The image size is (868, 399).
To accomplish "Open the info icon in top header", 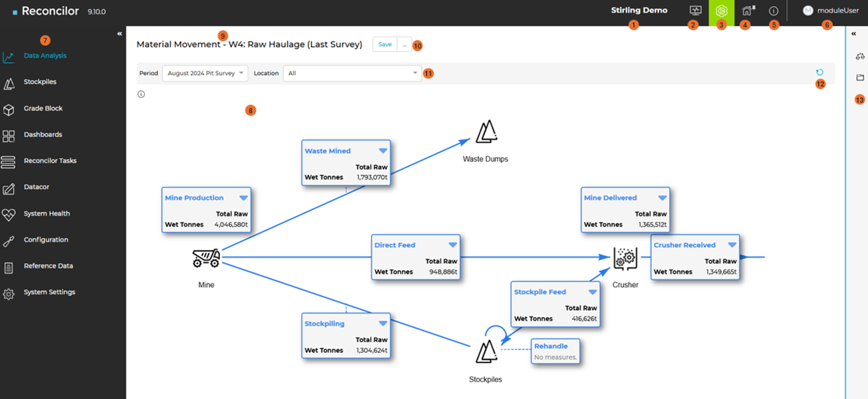I will click(774, 11).
